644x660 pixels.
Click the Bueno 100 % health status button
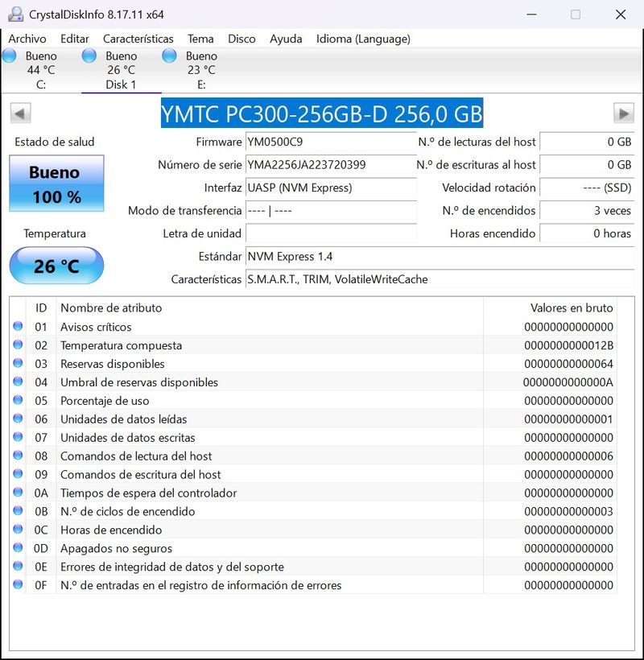pos(56,184)
